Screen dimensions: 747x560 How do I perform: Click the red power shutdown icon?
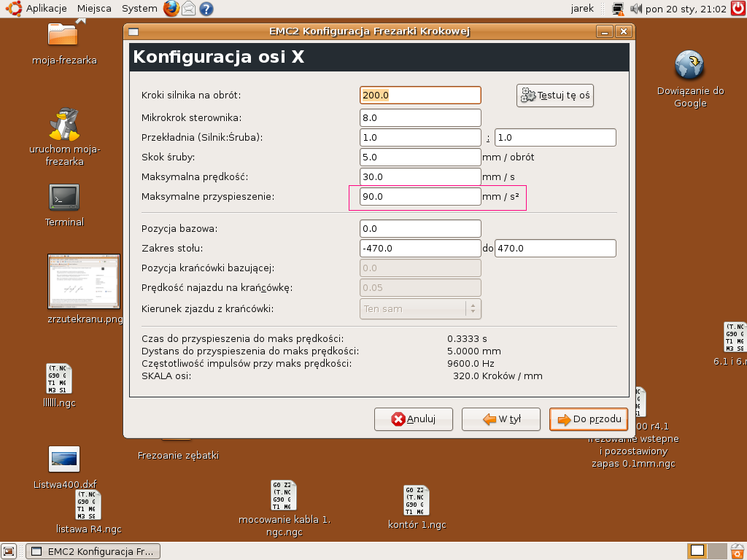coord(738,9)
